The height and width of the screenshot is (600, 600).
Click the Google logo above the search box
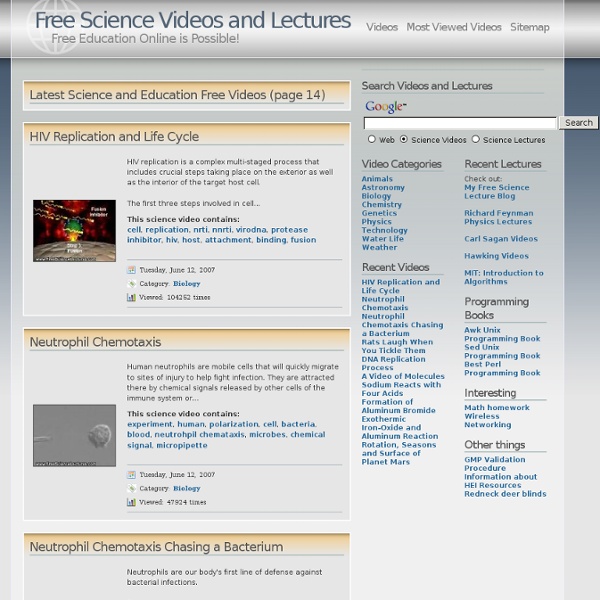[x=385, y=107]
